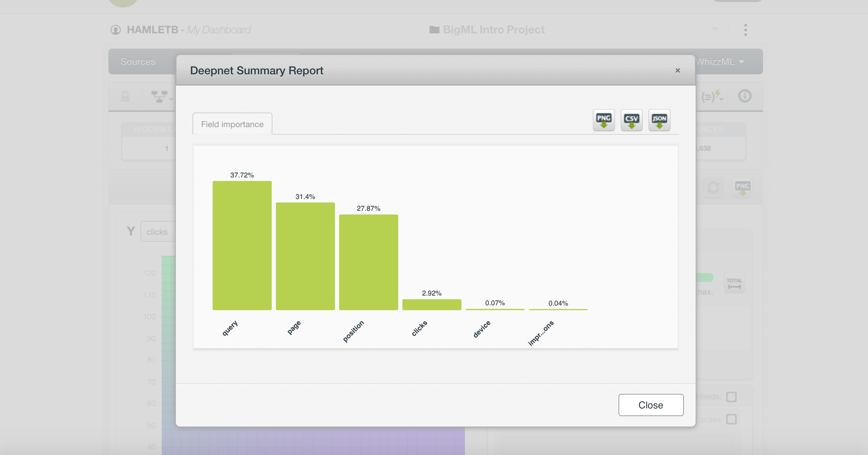This screenshot has width=868, height=455.
Task: Export field importance as JSON
Action: [659, 120]
